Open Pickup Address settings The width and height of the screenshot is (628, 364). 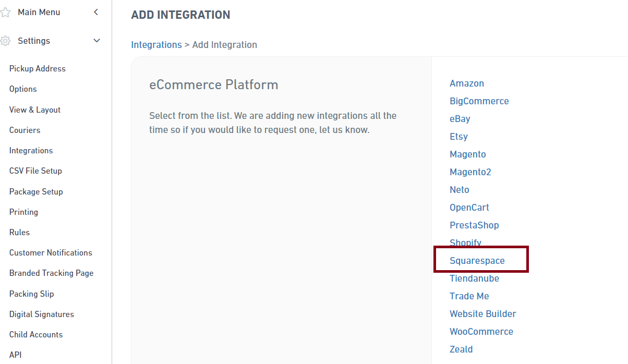click(38, 69)
